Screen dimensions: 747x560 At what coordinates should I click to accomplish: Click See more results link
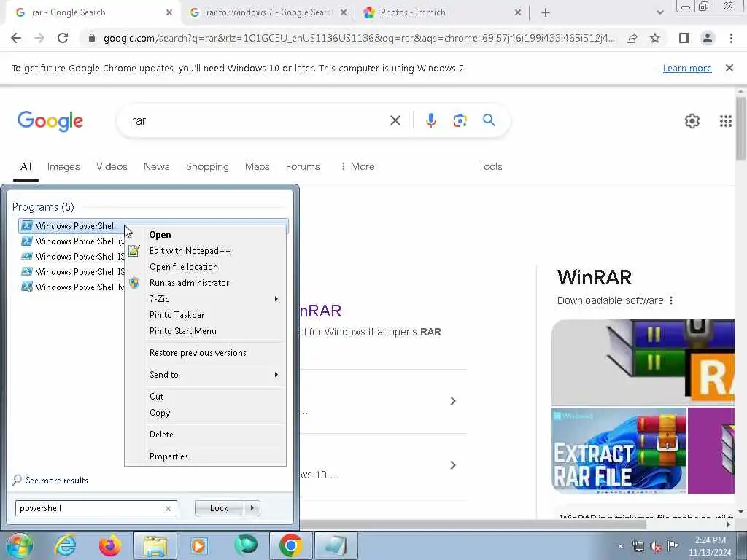(57, 480)
